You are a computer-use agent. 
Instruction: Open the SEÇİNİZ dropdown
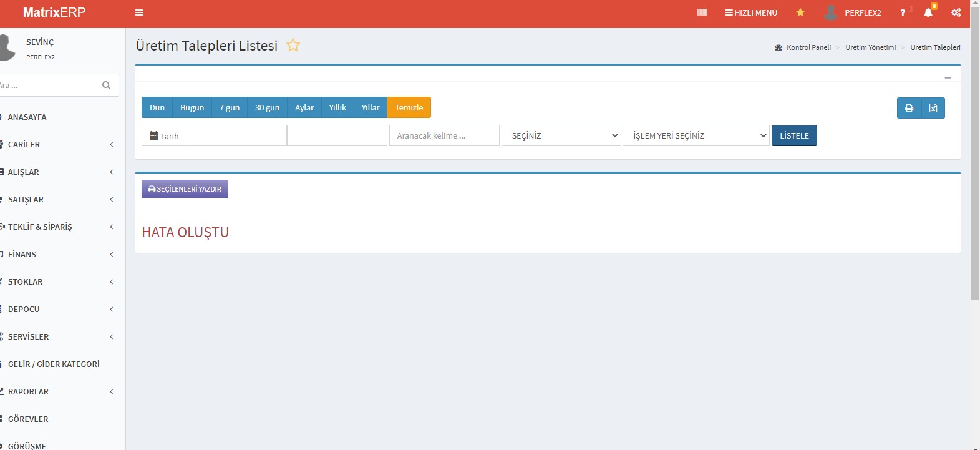click(561, 135)
